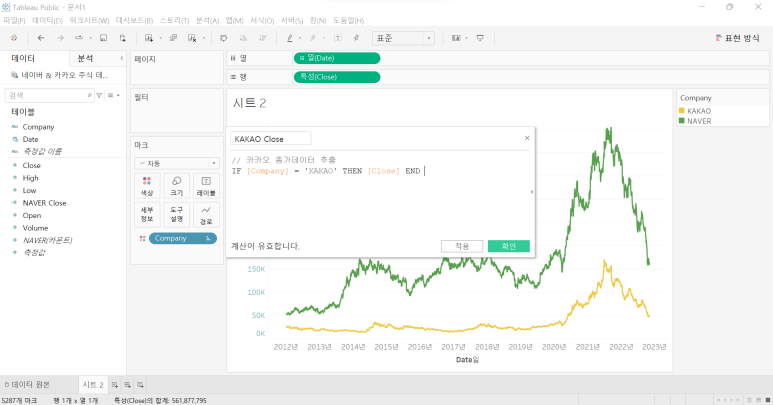Click the clear sheet toolbar icon
Image resolution: width=773 pixels, height=405 pixels.
pos(192,38)
